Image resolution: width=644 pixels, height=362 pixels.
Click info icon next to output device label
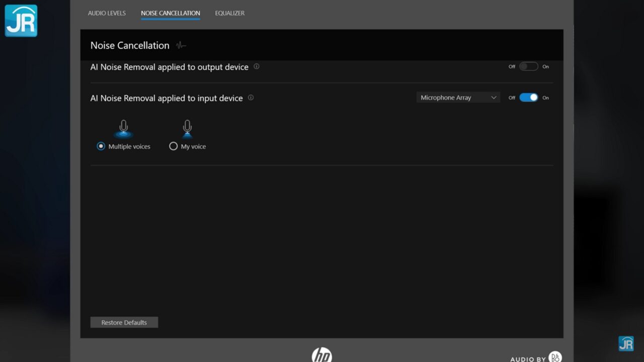tap(257, 66)
